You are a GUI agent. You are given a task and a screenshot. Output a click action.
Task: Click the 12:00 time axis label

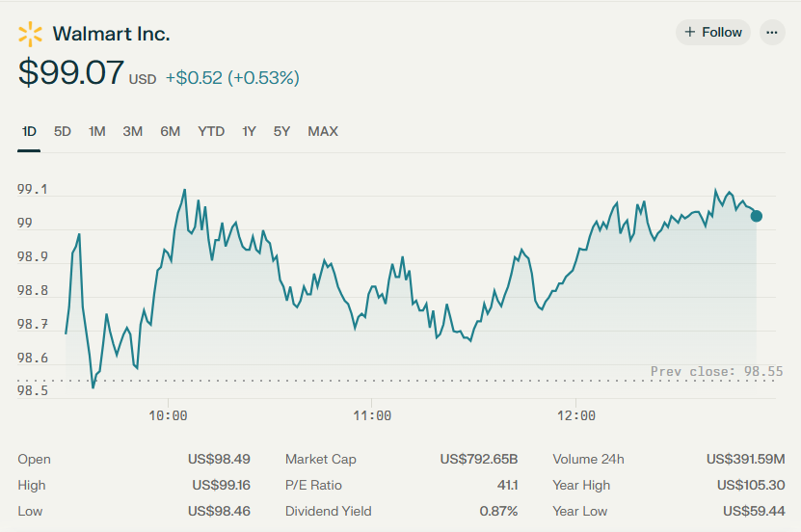coord(576,415)
